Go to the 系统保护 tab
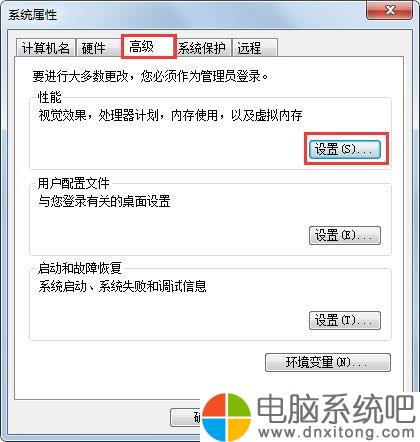This screenshot has height=442, width=420. (202, 48)
